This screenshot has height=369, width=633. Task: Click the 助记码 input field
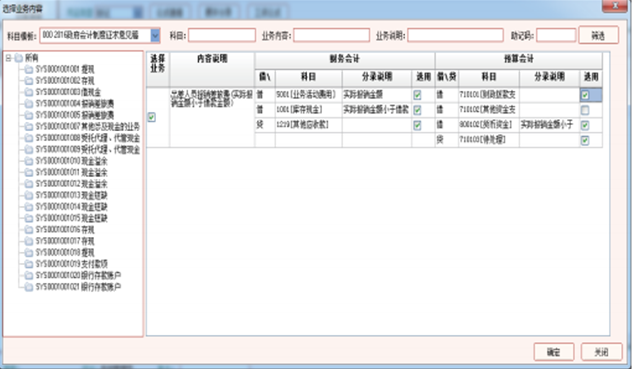[556, 36]
